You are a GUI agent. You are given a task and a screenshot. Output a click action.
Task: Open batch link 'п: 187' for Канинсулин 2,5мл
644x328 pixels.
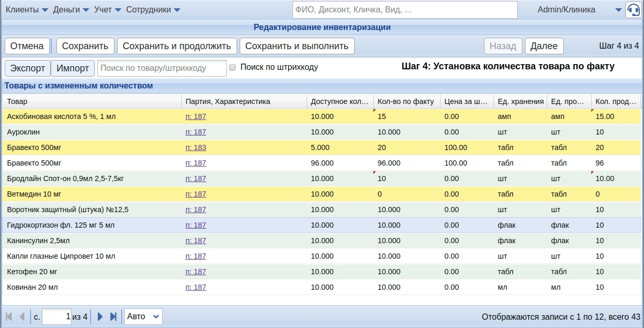(196, 241)
